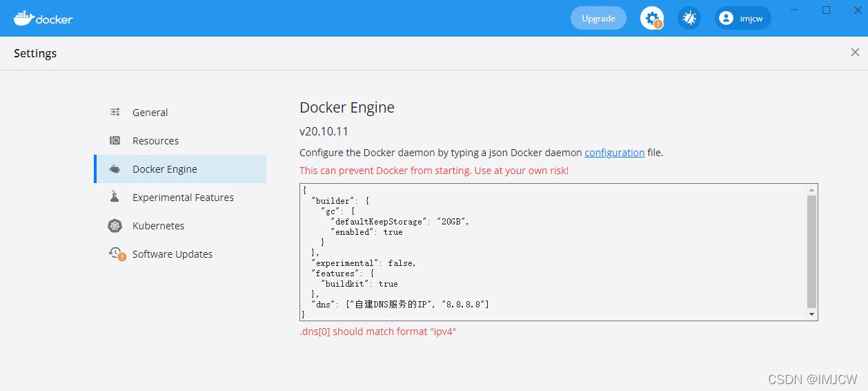
Task: Close the Settings panel with X
Action: (855, 53)
